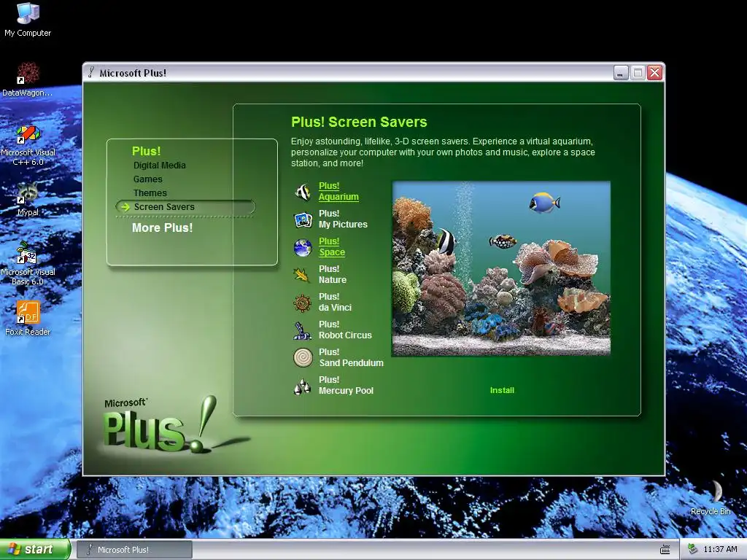Click the Plus! navigation heading
Viewport: 747px width, 560px height.
coord(146,151)
